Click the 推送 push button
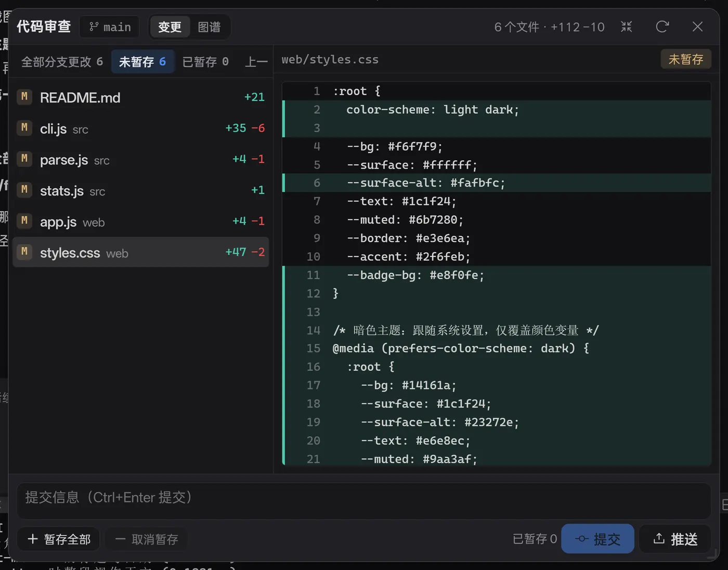The image size is (728, 570). point(675,539)
